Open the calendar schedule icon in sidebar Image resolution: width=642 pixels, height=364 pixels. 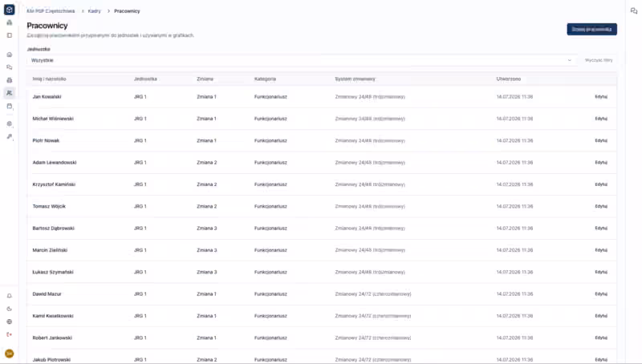10,107
